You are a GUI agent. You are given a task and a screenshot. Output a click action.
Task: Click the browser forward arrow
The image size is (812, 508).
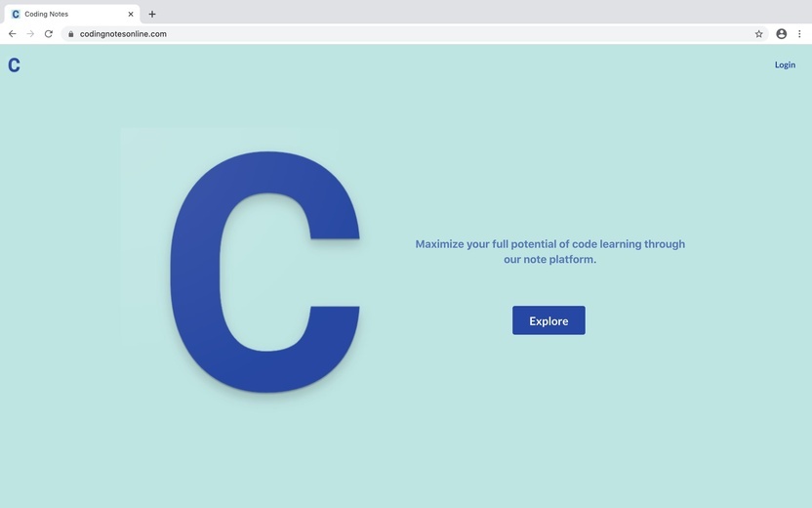[x=30, y=33]
